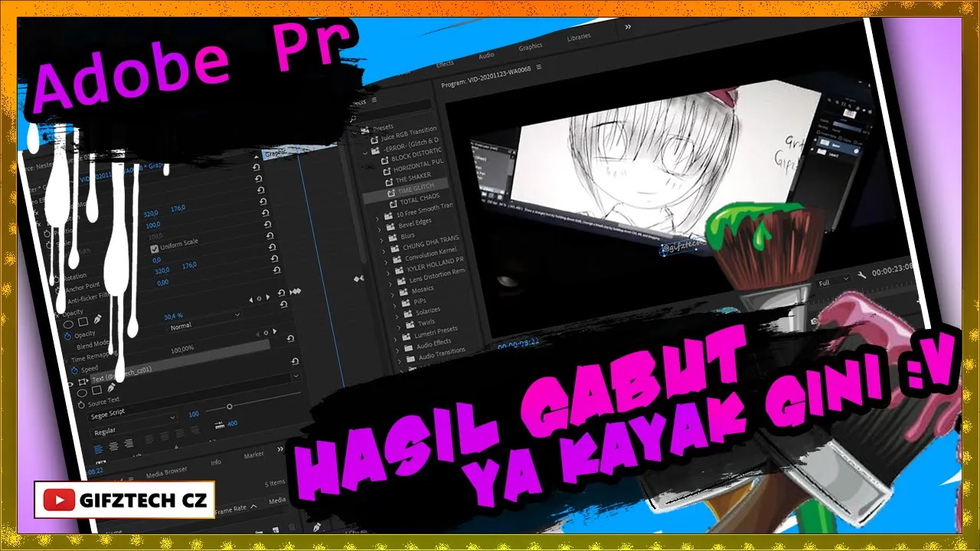Click the tracking value 400
The width and height of the screenshot is (980, 551).
232,423
